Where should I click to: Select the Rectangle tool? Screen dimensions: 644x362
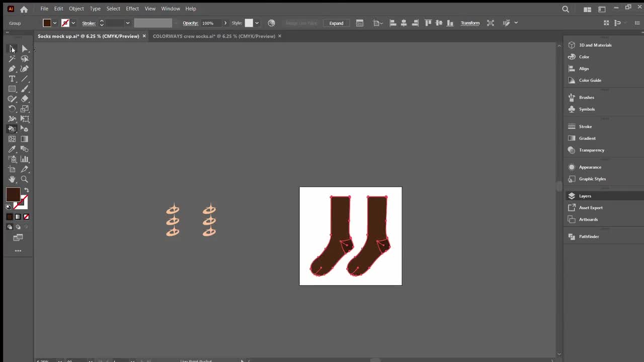12,89
